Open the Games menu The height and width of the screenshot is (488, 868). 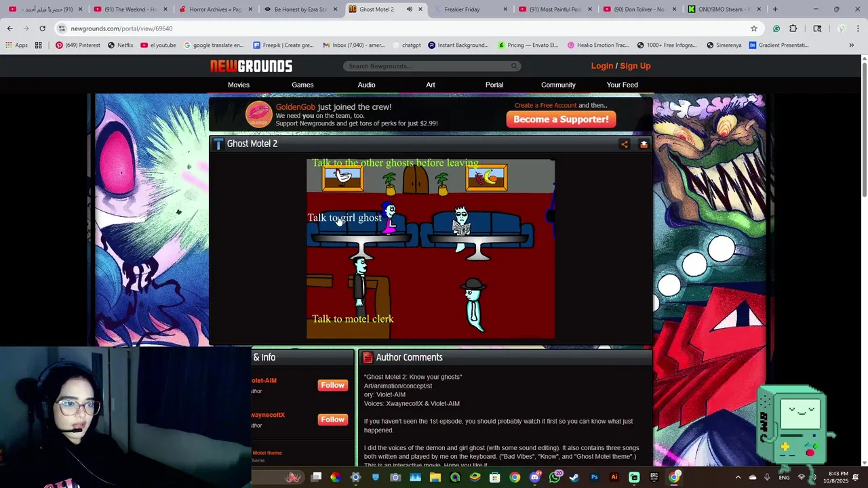tap(302, 85)
